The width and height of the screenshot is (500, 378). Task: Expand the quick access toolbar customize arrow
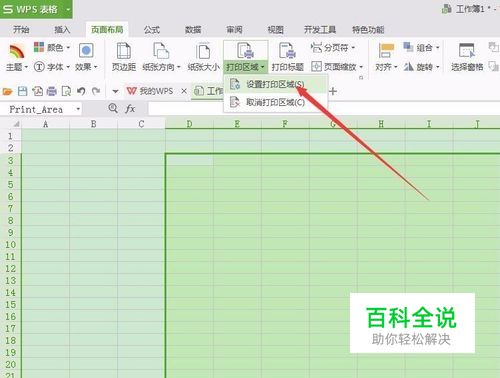click(x=115, y=91)
